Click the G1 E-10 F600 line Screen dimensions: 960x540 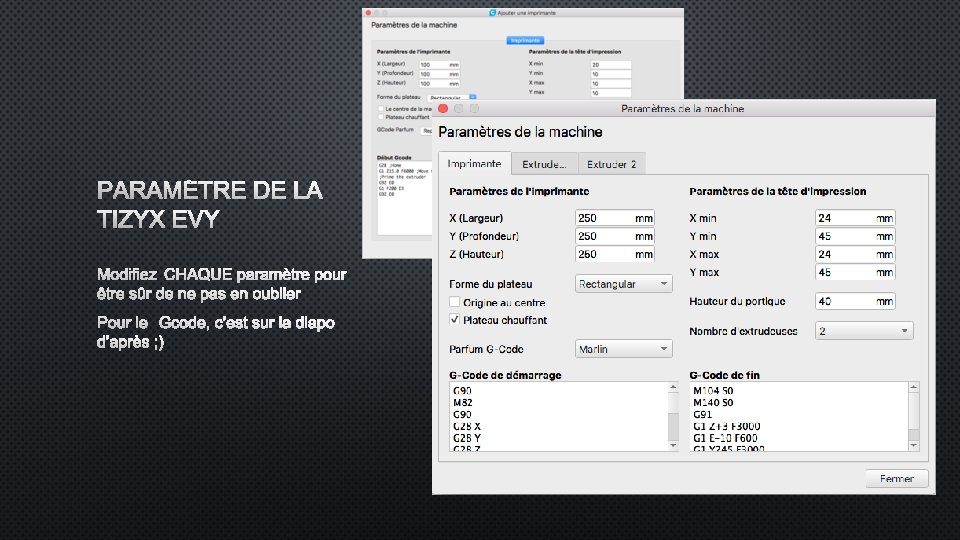coord(726,438)
